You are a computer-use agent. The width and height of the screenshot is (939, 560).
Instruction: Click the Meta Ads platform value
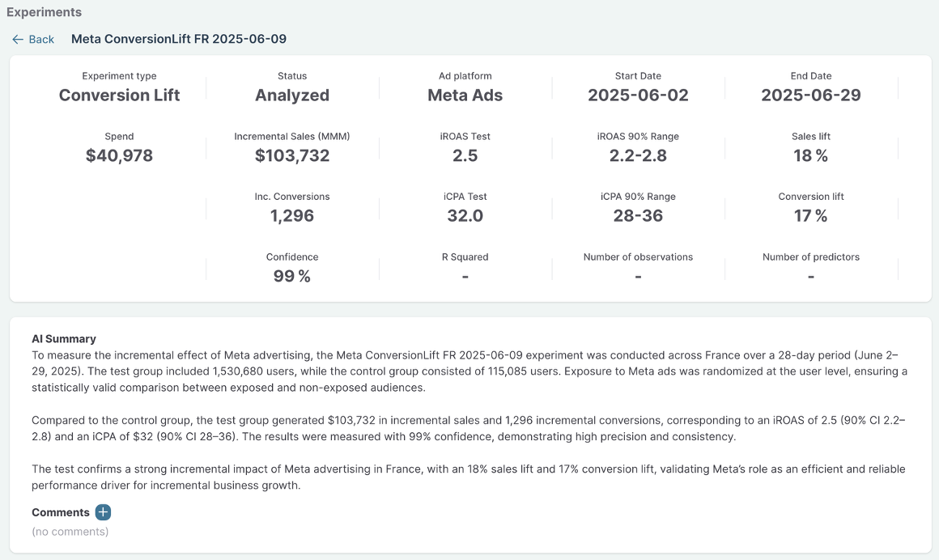465,95
